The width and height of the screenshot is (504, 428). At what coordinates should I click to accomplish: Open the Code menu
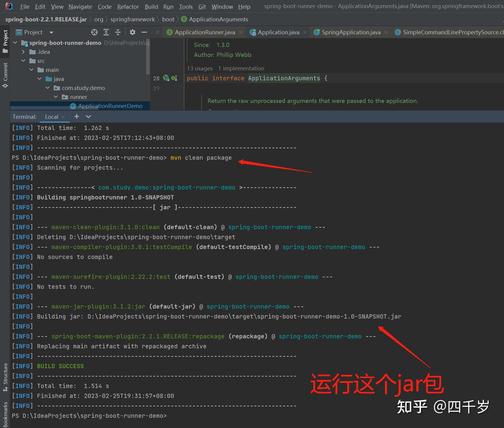pos(105,7)
